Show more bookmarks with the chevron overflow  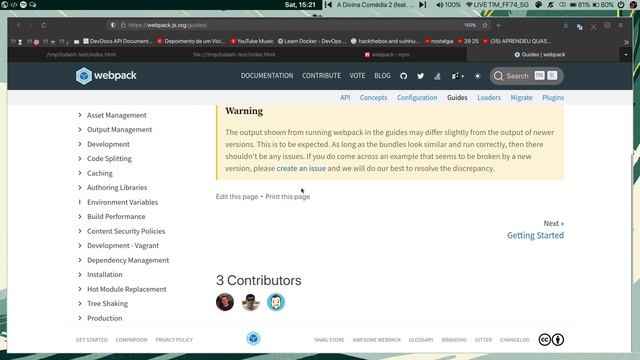(626, 42)
